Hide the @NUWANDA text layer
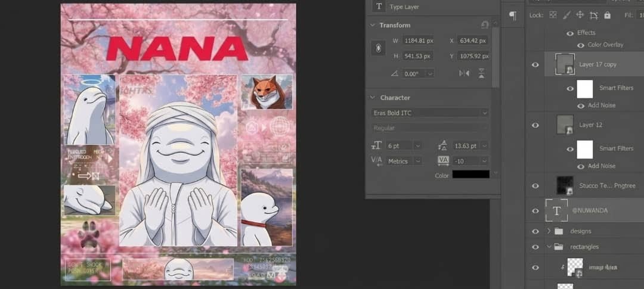Image resolution: width=644 pixels, height=289 pixels. (535, 210)
